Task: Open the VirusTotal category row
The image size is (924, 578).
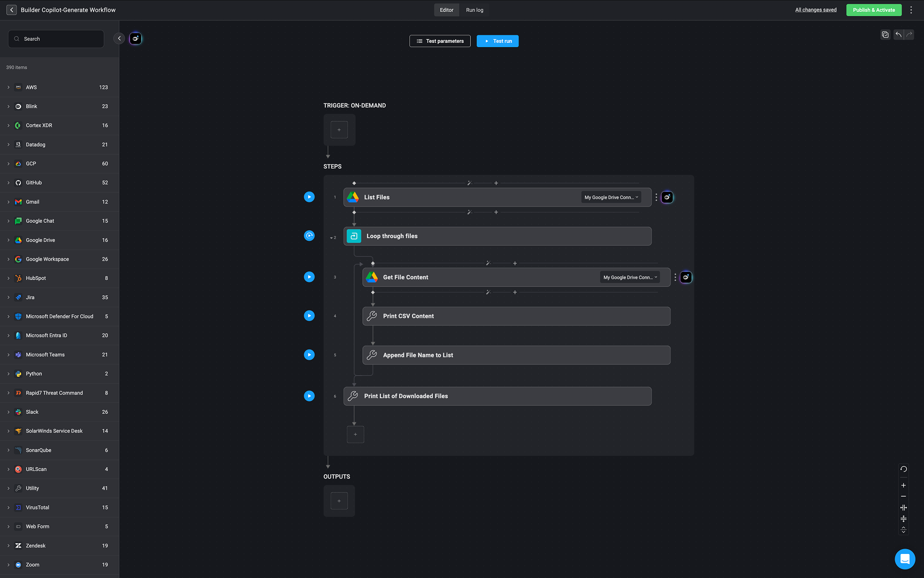Action: coord(59,507)
